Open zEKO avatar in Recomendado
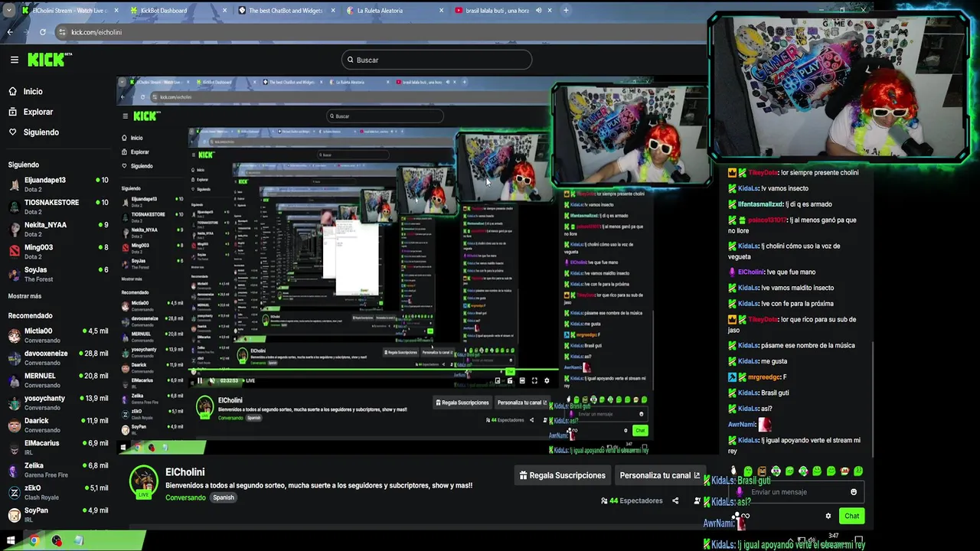The image size is (980, 551). coord(15,492)
